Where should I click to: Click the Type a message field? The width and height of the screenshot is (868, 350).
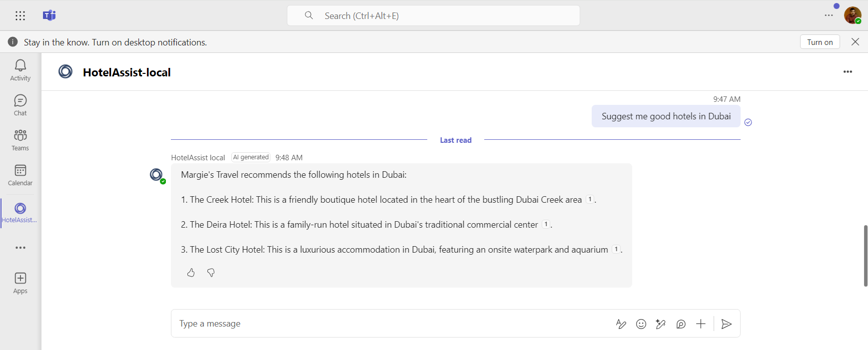(x=390, y=324)
